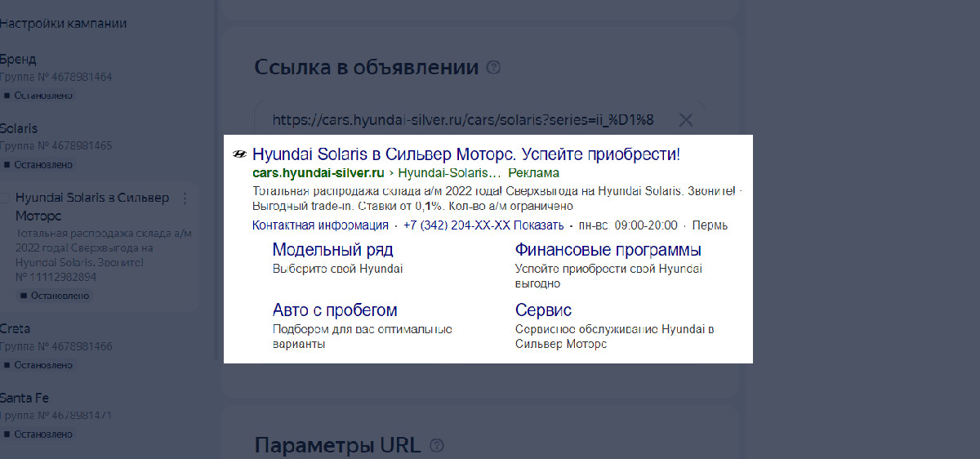Click Параметры URL section heading
Viewport: 980px width, 459px height.
[338, 445]
